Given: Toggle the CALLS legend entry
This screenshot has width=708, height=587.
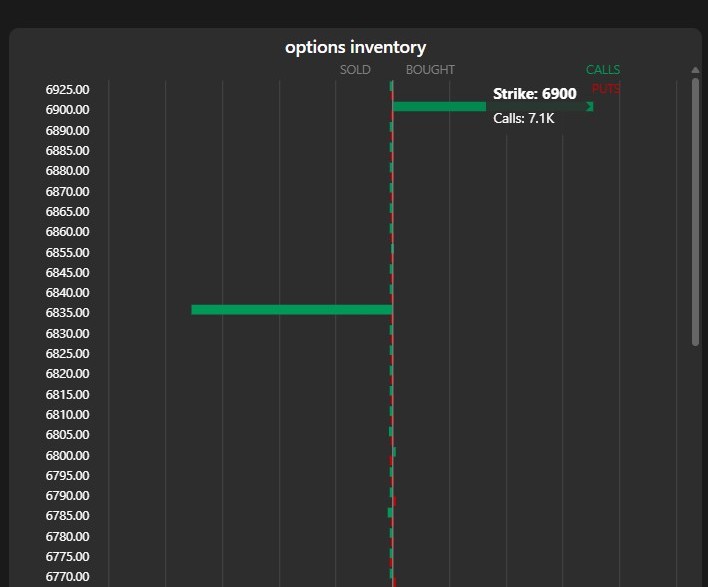Looking at the screenshot, I should coord(603,70).
